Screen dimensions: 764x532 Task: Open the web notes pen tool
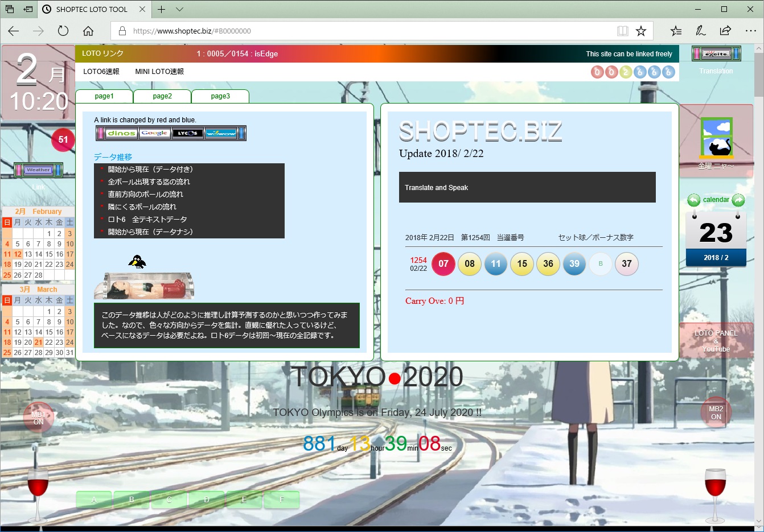point(701,31)
